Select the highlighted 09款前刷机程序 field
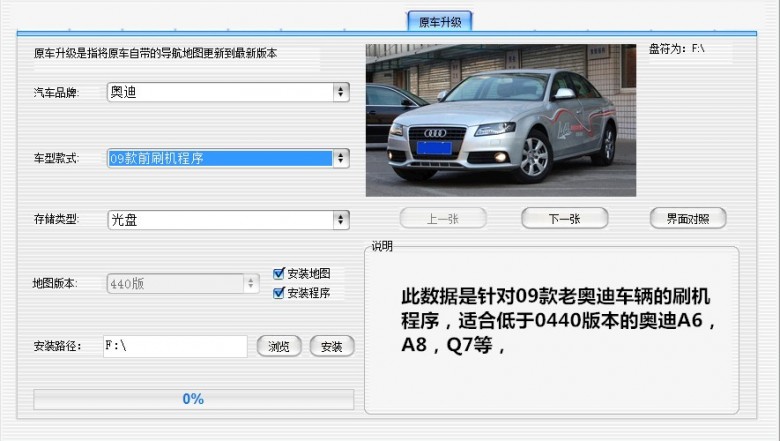 [220, 159]
